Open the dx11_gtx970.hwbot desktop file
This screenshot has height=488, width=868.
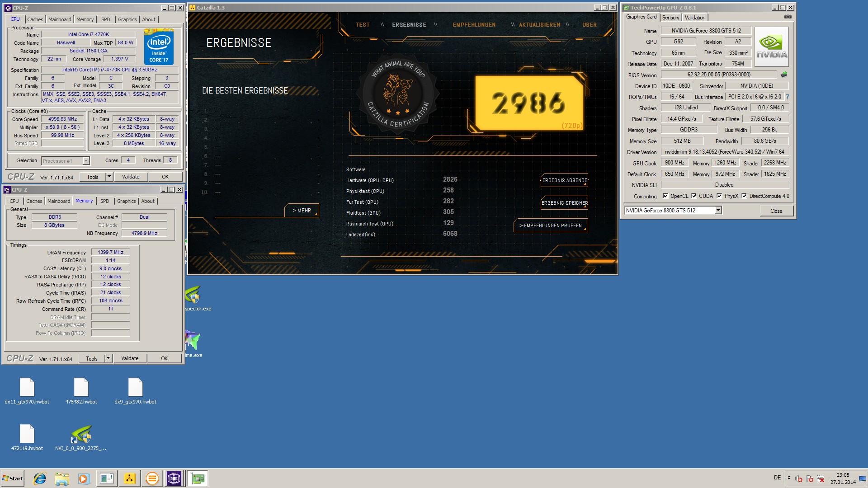click(x=27, y=391)
